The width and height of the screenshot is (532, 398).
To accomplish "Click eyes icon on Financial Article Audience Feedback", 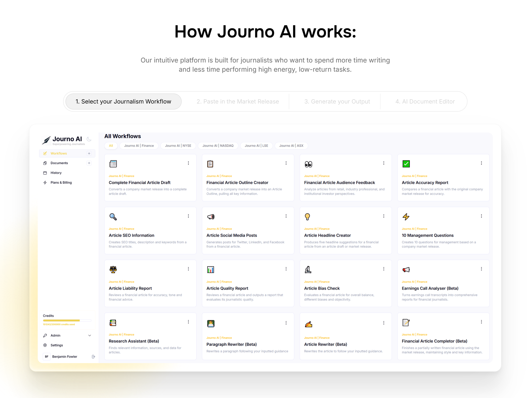I will point(308,165).
